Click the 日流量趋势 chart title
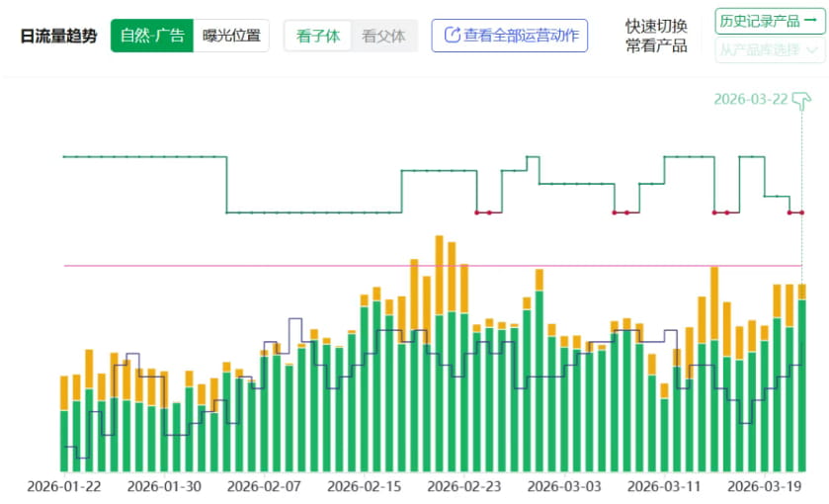 58,36
